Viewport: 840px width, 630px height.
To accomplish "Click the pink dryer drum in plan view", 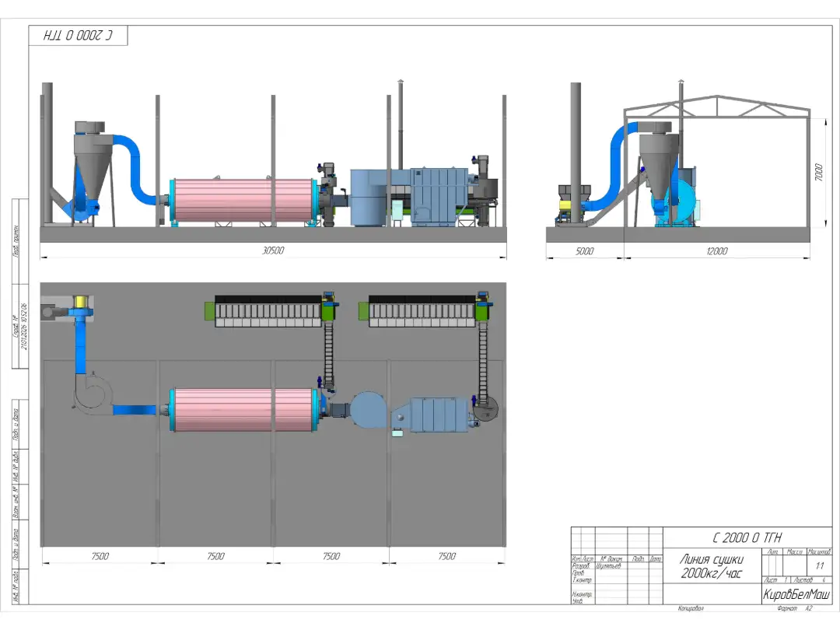I will point(241,410).
